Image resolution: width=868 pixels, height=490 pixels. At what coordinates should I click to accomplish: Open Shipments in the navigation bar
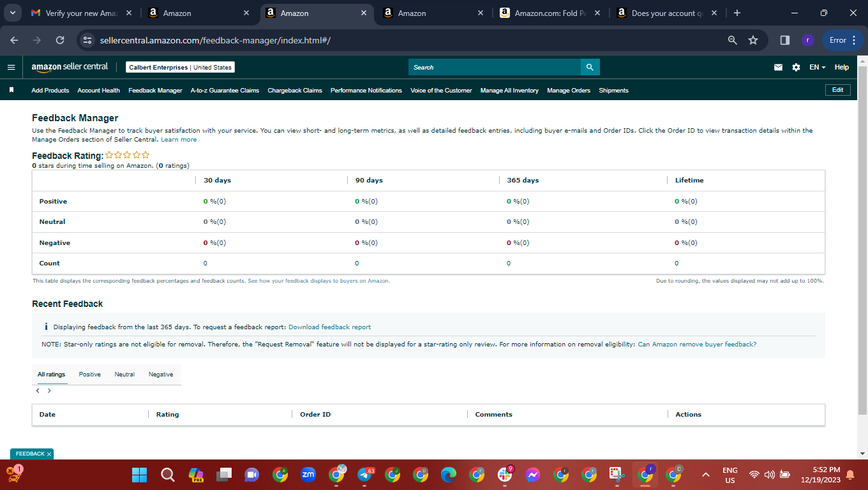click(x=613, y=91)
